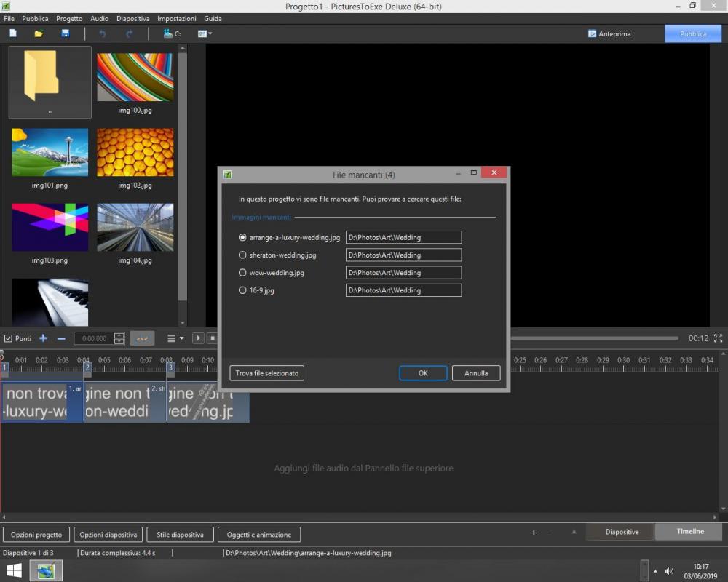
Task: Select the second slide on the timeline
Action: click(x=125, y=402)
